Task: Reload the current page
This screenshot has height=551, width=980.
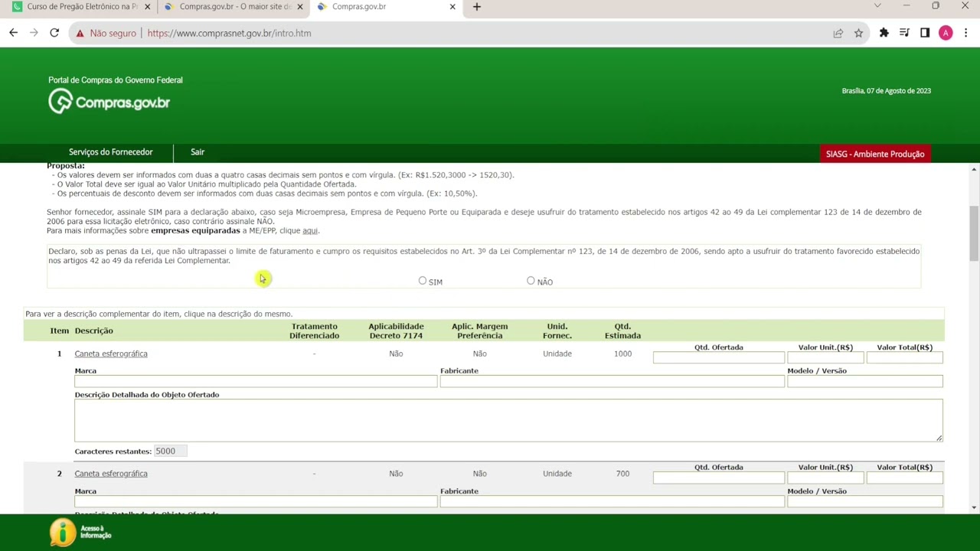Action: [x=54, y=33]
